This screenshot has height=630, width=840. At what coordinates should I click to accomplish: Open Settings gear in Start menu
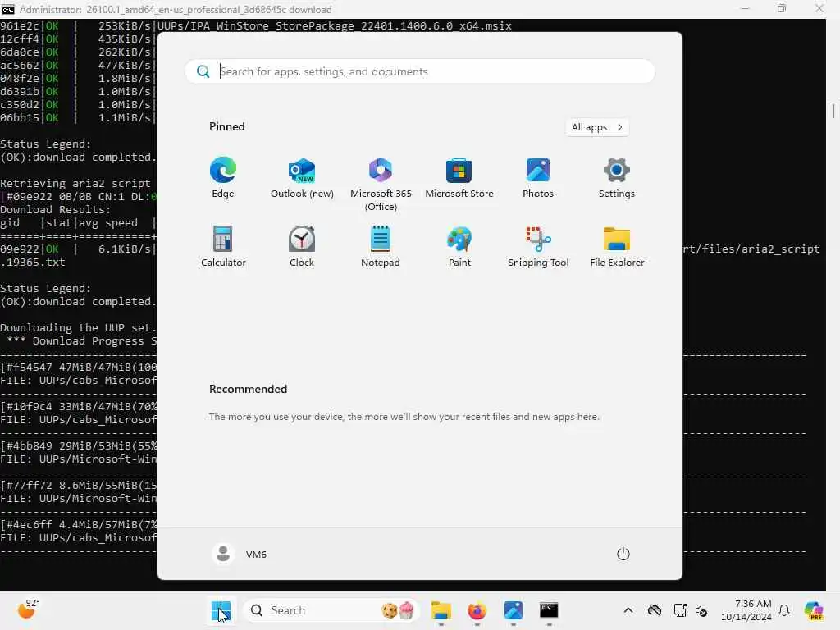click(617, 179)
